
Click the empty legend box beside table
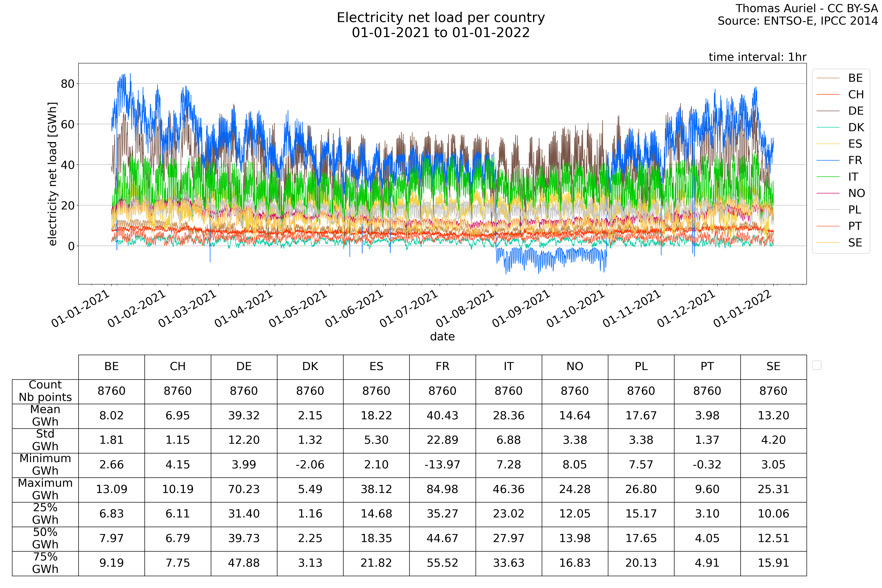816,365
